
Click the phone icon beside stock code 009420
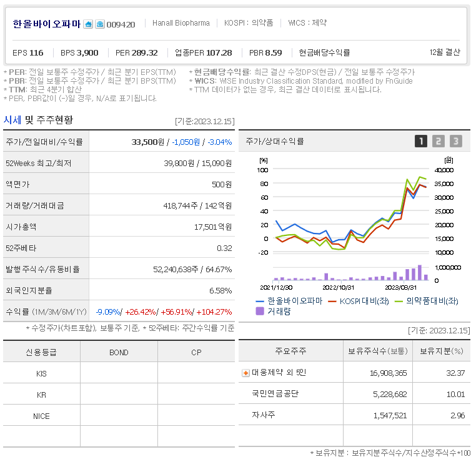(x=100, y=24)
